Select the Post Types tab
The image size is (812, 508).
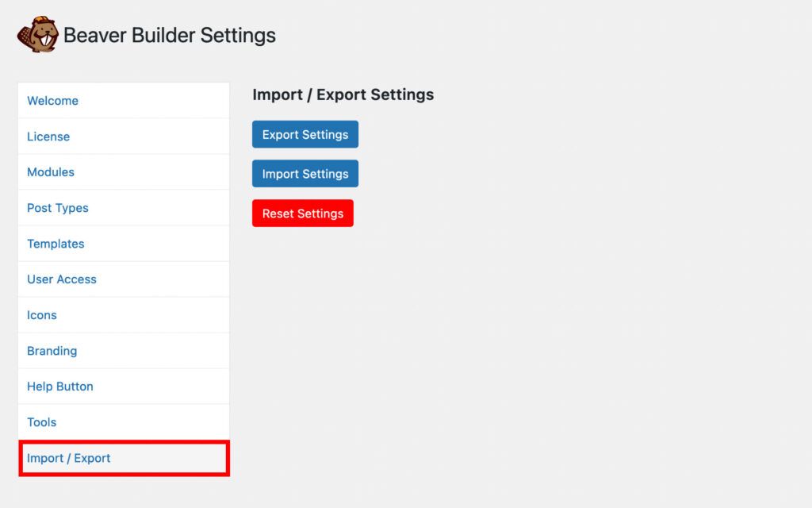[x=57, y=207]
